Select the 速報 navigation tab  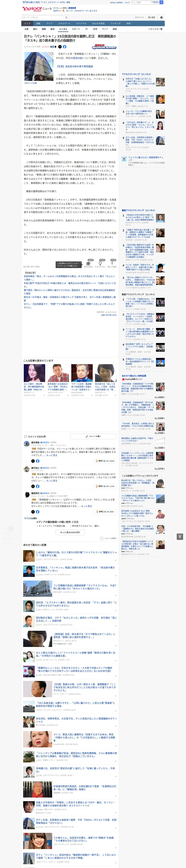pyautogui.click(x=38, y=24)
